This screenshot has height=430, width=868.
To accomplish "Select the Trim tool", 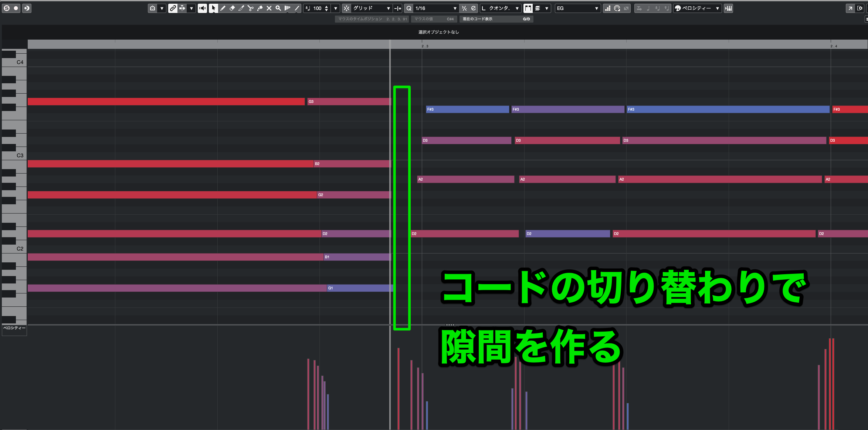I will (241, 8).
